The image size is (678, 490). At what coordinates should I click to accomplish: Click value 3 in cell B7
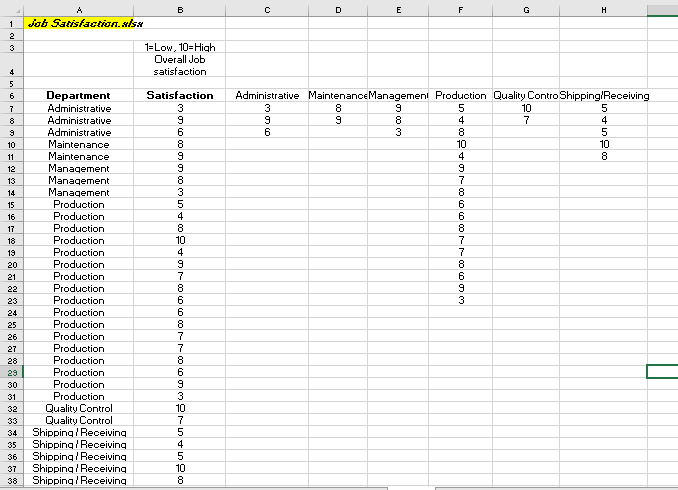pyautogui.click(x=180, y=108)
